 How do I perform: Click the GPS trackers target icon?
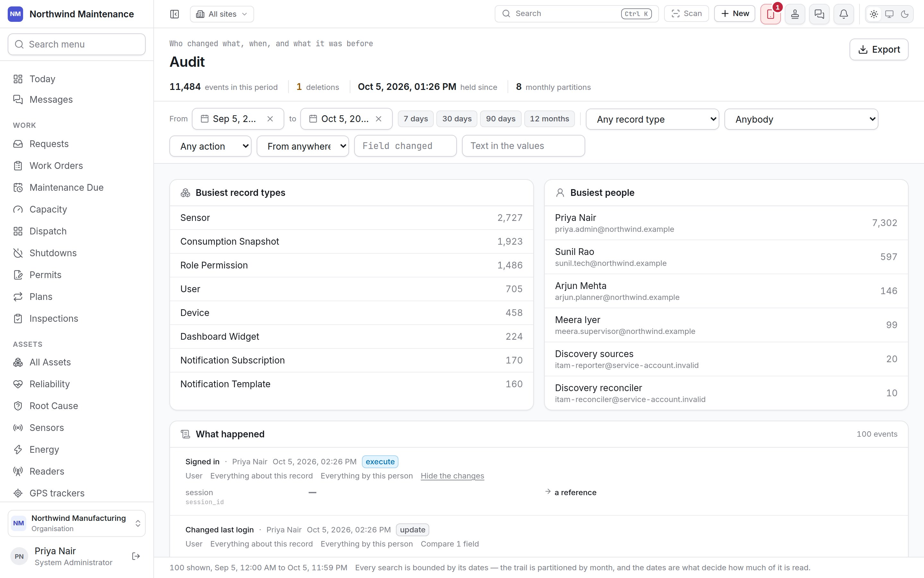click(18, 493)
